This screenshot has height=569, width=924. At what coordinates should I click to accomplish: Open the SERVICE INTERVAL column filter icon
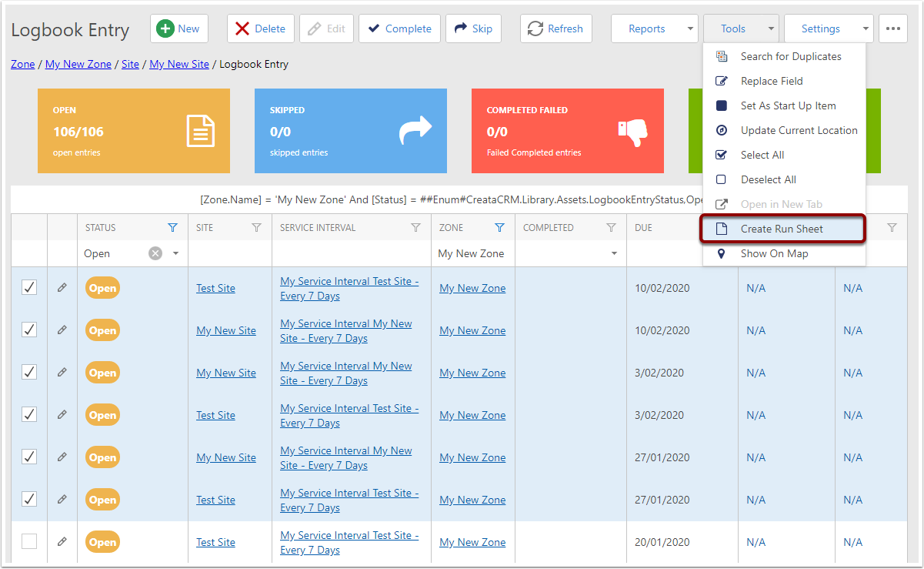click(416, 228)
